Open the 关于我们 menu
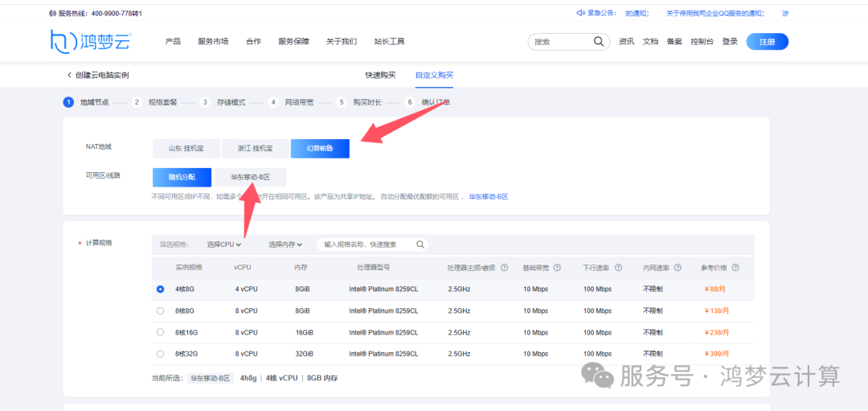Viewport: 868px width, 411px height. (342, 42)
